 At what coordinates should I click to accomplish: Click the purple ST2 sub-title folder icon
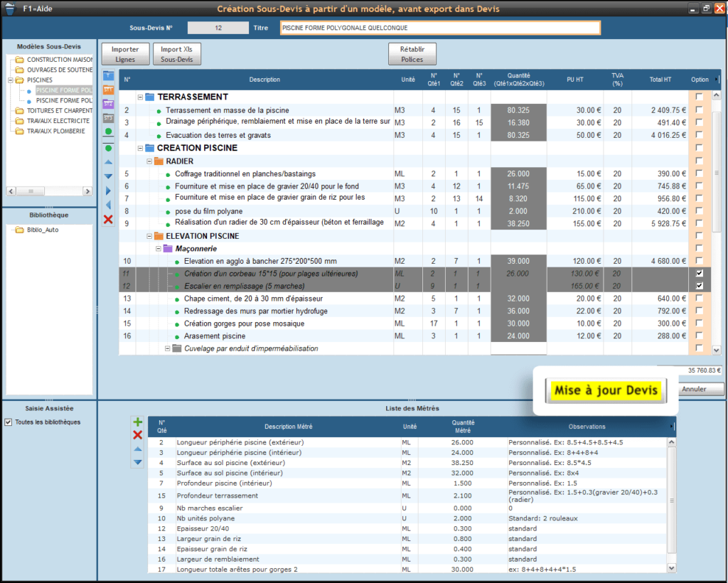(x=108, y=104)
